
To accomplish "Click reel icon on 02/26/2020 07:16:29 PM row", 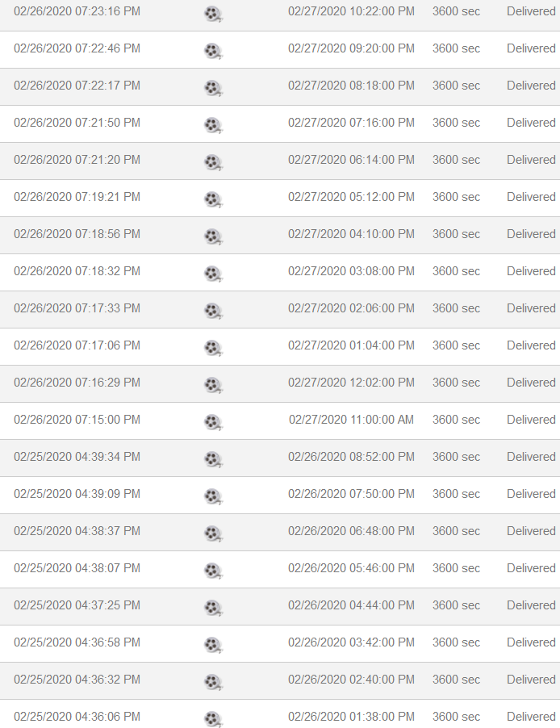I will pos(212,384).
